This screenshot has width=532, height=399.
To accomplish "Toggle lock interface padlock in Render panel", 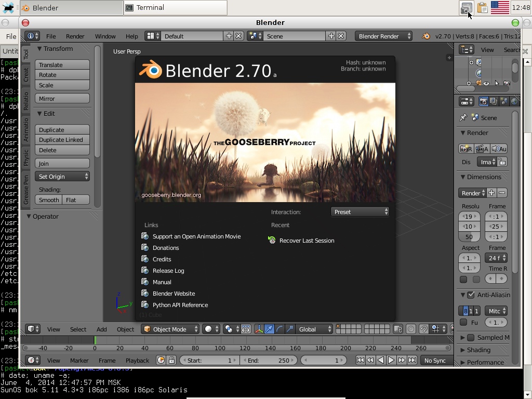I will click(x=502, y=162).
